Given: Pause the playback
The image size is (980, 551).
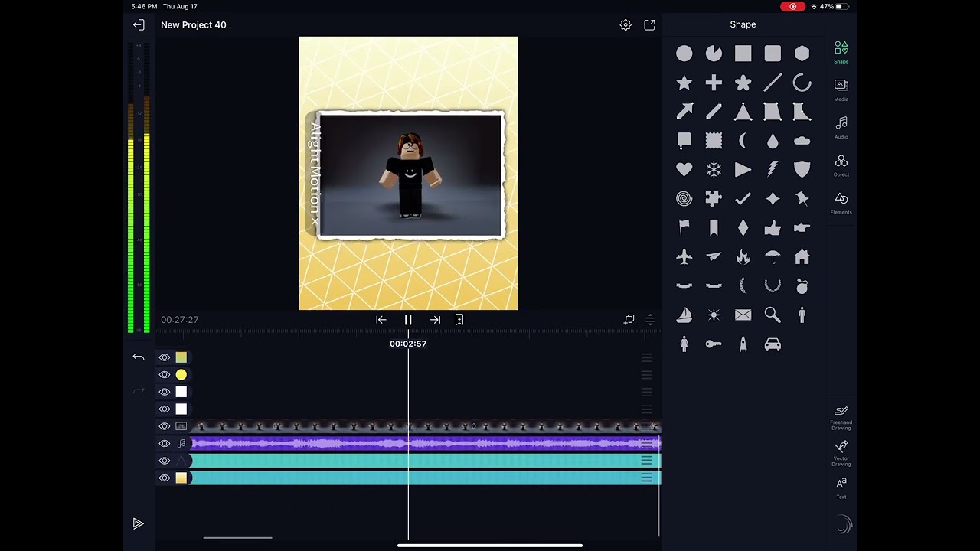Looking at the screenshot, I should click(408, 320).
